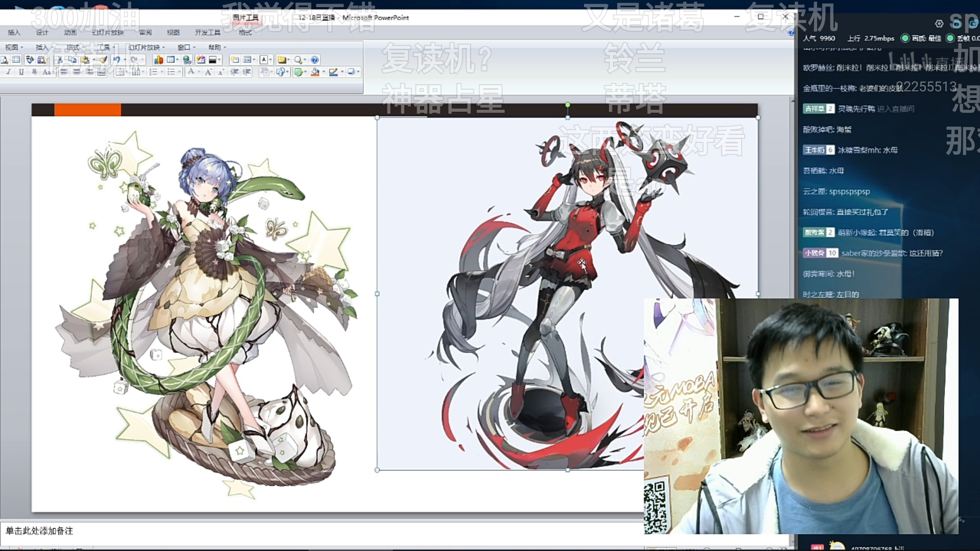Click the folder icon in the toolbar
This screenshot has width=980, height=551.
[281, 60]
